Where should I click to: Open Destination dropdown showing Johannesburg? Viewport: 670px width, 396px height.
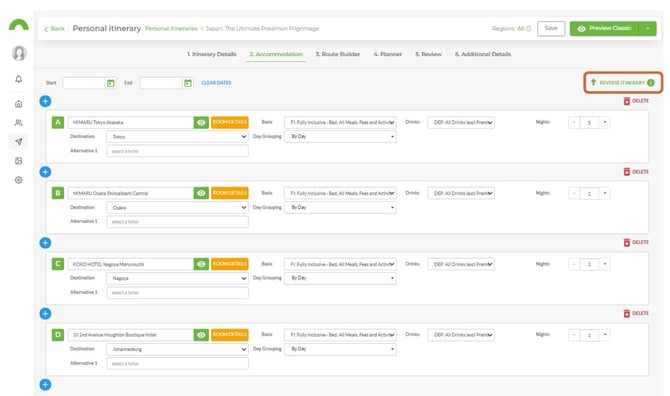coord(177,349)
